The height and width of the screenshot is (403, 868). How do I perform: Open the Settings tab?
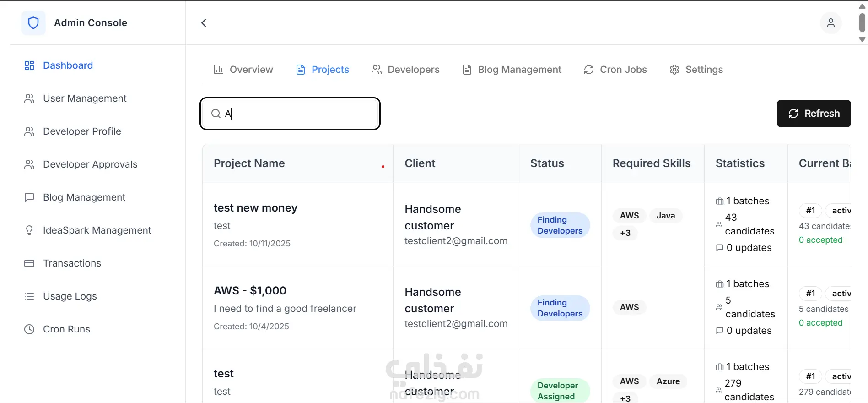tap(696, 70)
